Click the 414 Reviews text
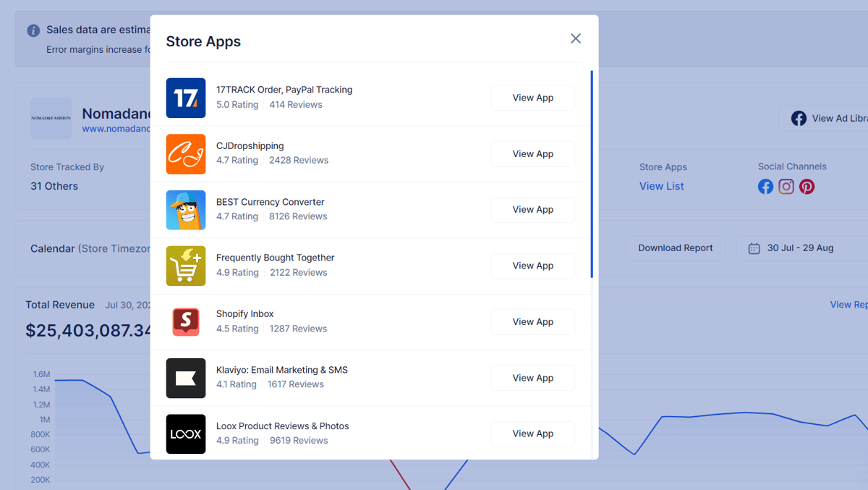 click(x=296, y=104)
